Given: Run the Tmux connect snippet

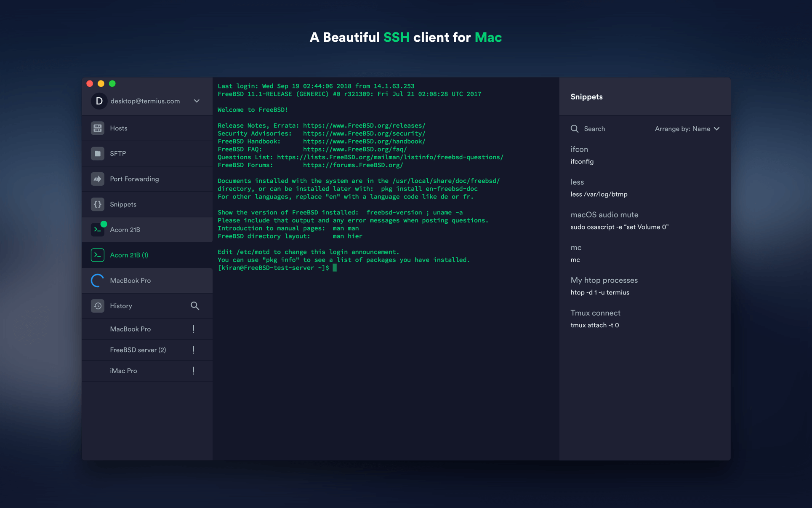Looking at the screenshot, I should pos(595,313).
